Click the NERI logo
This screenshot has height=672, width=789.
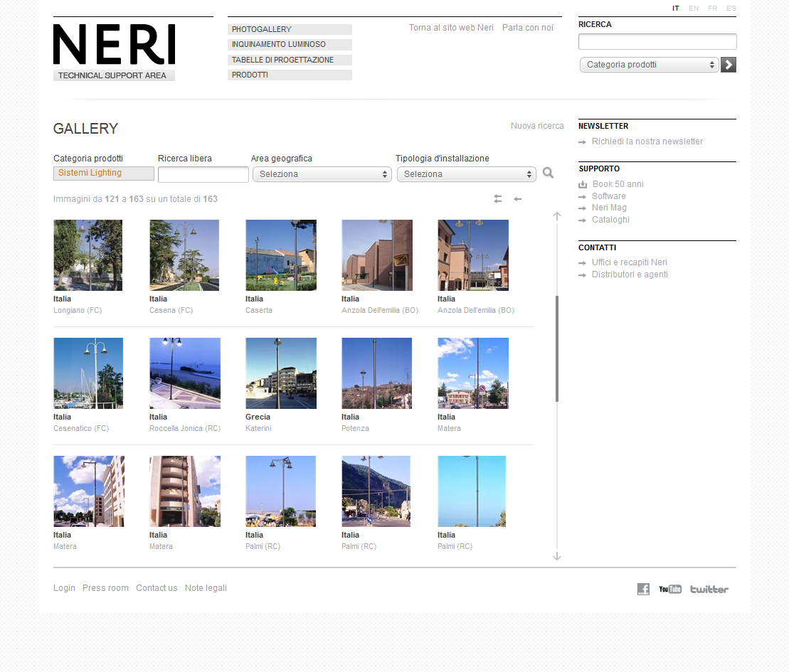coord(115,44)
